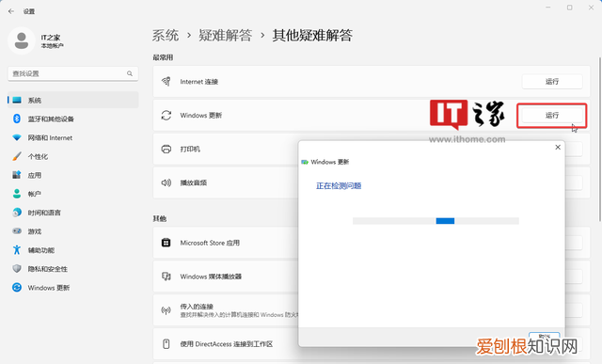Image resolution: width=602 pixels, height=364 pixels.
Task: Click the 播放音频 speaker icon
Action: (x=166, y=182)
